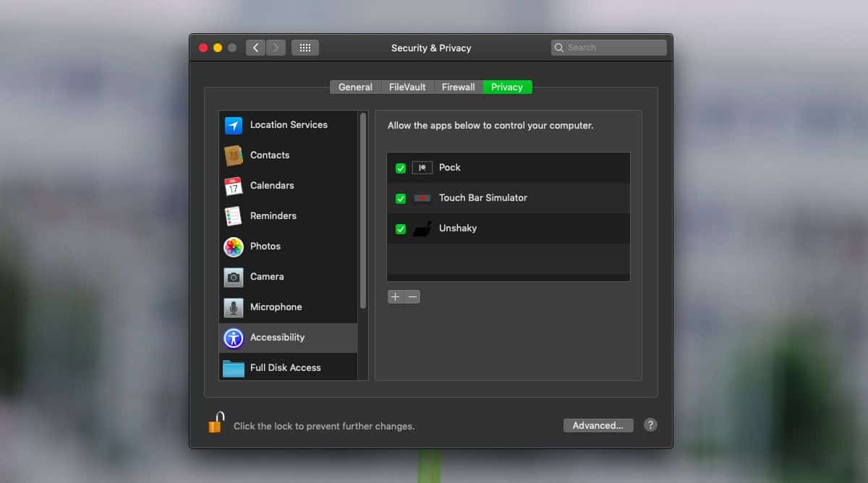Toggle the Touch Bar Simulator checkbox

(x=401, y=199)
